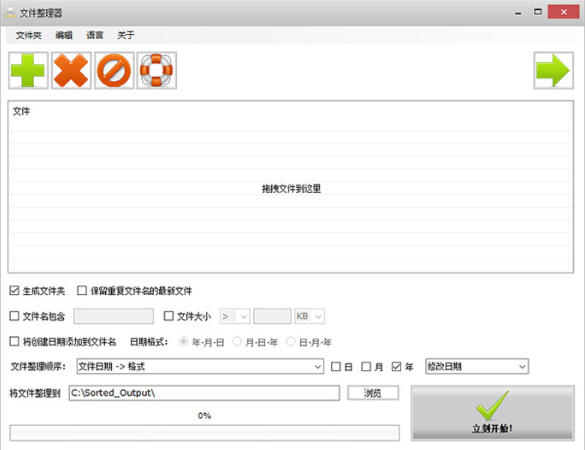Viewport: 585px width, 450px height.
Task: Click the orange X remove file icon
Action: tap(71, 71)
